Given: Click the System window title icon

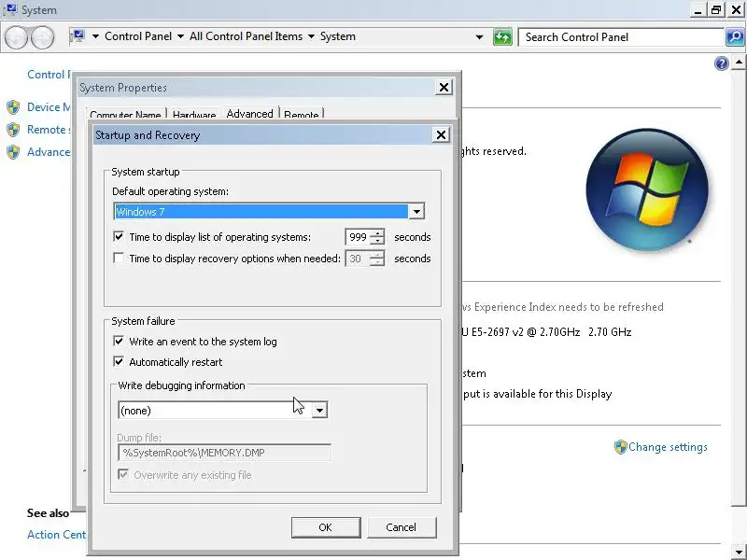Looking at the screenshot, I should [9, 9].
